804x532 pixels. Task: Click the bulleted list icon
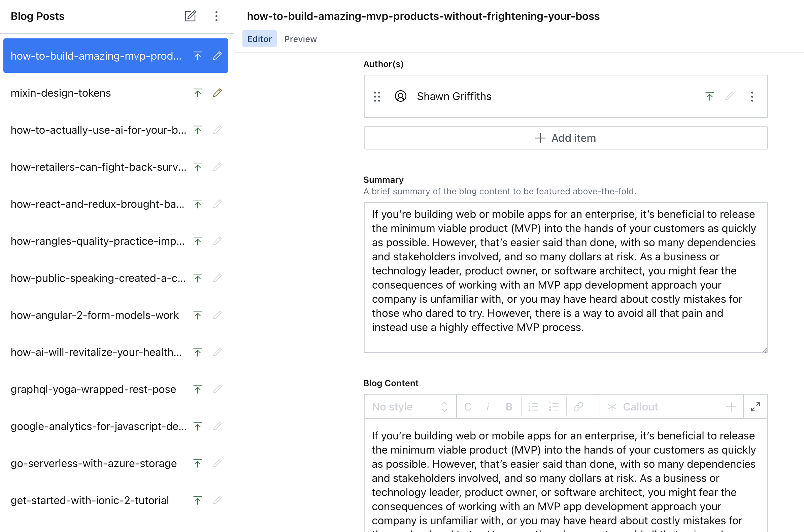point(533,406)
